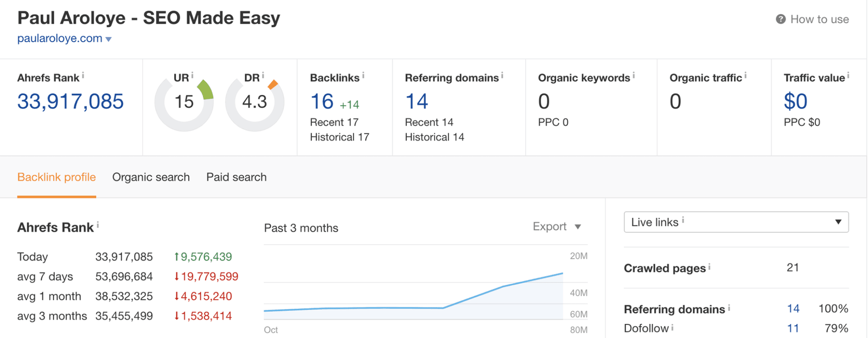
Task: Click the page title Paul Aroloye - SEO Made Easy
Action: click(x=149, y=18)
